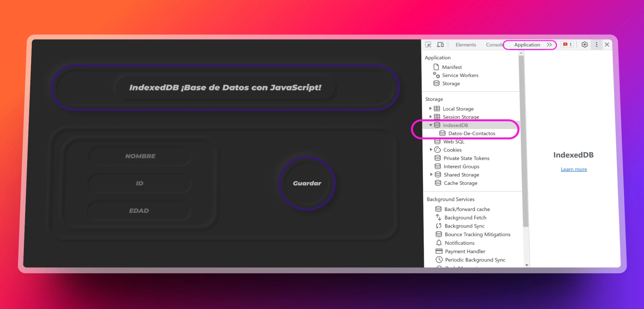Screen dimensions: 644x309
Task: Select Web SQL storage item
Action: 454,141
